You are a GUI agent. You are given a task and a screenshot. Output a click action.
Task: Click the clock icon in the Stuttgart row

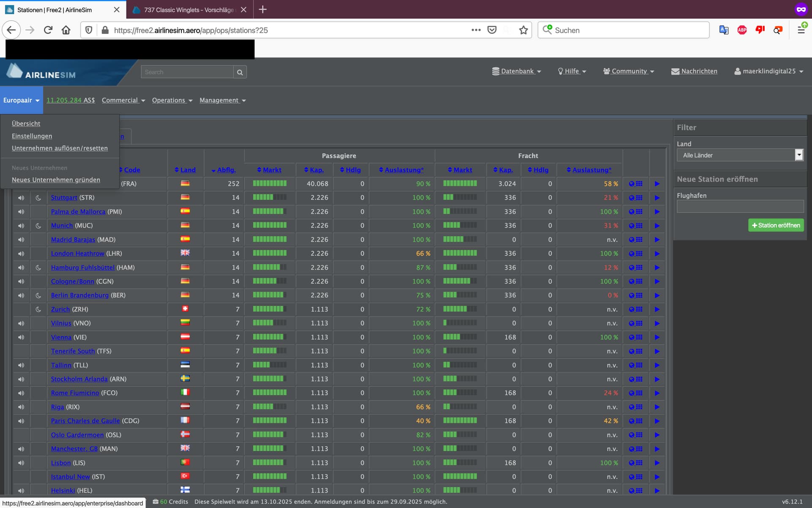[x=631, y=198]
